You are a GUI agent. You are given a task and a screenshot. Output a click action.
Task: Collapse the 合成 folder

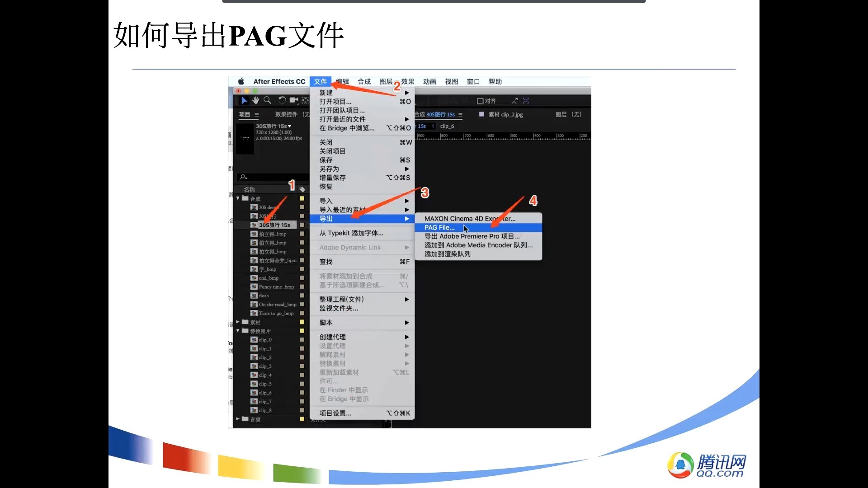coord(238,198)
